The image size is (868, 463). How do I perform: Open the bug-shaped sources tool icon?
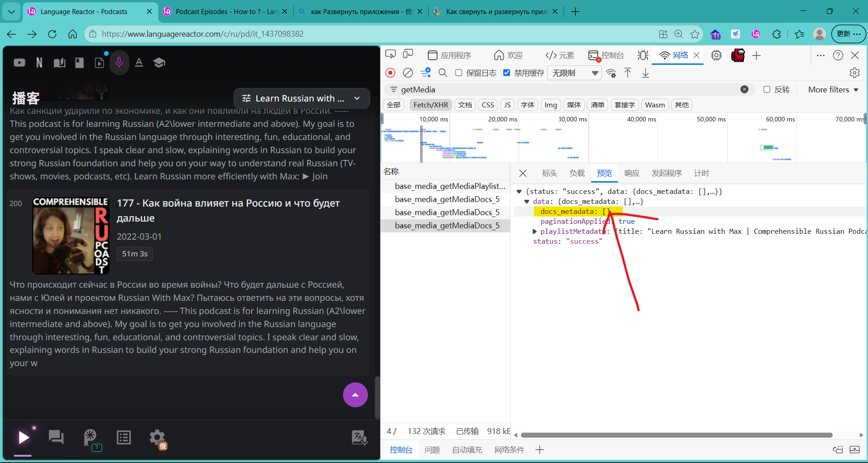point(643,55)
